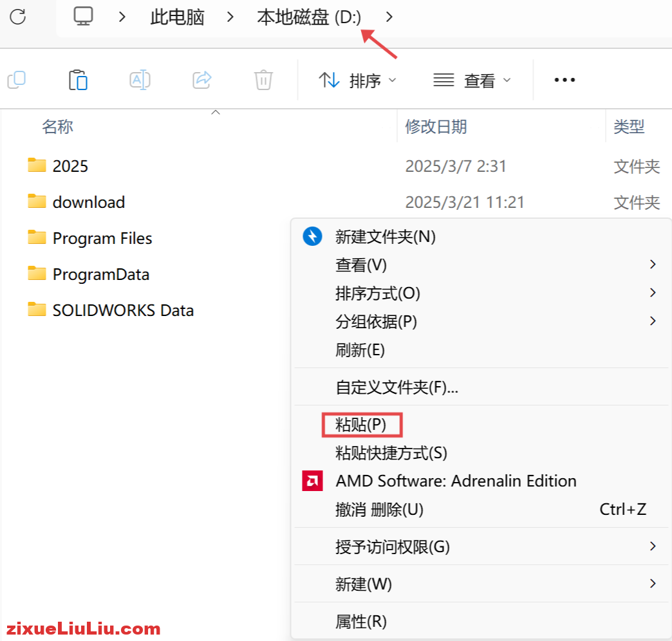Open the zixueLiuLiu.com link

(80, 629)
